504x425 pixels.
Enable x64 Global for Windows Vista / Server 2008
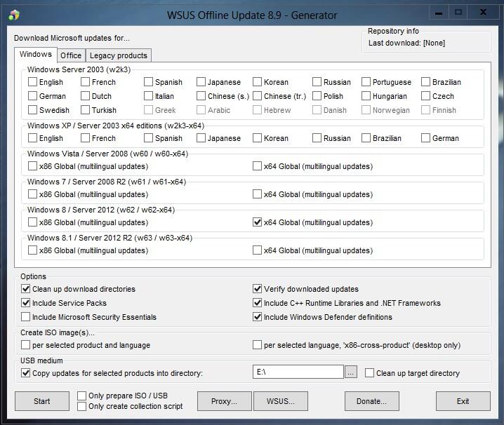(x=257, y=166)
